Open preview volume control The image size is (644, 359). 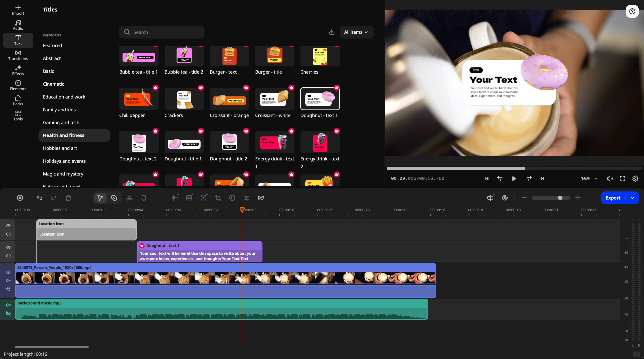(x=609, y=179)
